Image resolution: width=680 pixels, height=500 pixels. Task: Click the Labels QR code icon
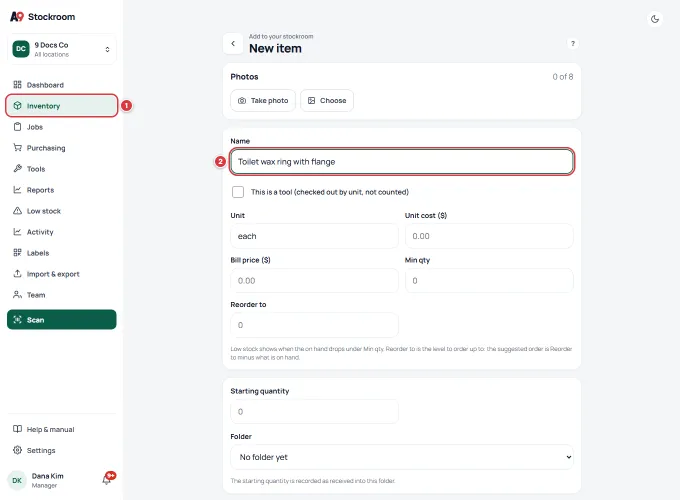(x=17, y=252)
